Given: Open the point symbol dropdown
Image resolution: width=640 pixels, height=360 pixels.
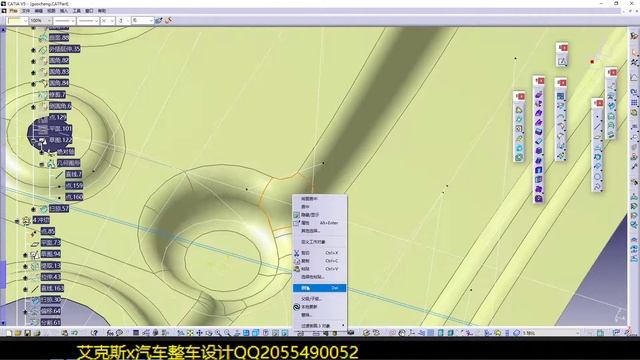Looking at the screenshot, I should click(x=108, y=20).
